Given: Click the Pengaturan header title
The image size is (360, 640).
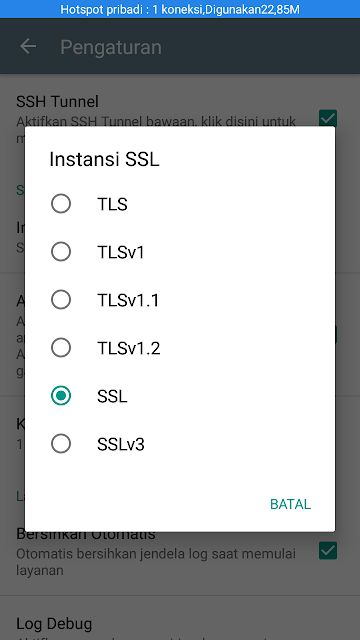Looking at the screenshot, I should [x=111, y=47].
